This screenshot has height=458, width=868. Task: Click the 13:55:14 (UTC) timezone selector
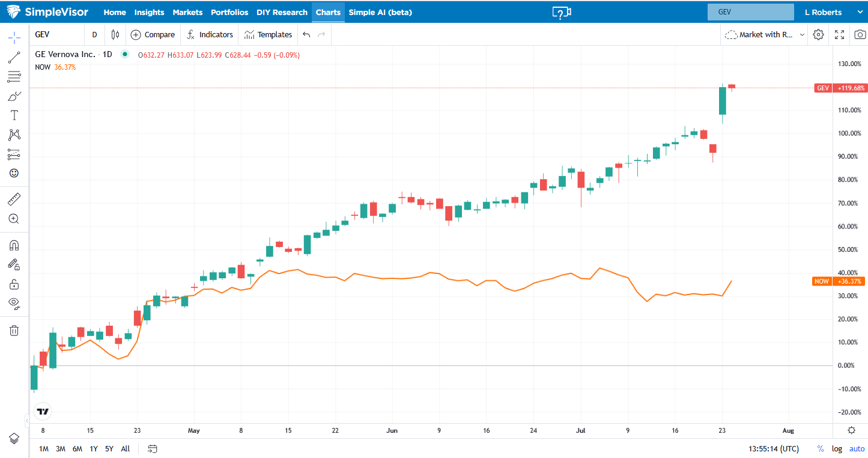[x=774, y=448]
